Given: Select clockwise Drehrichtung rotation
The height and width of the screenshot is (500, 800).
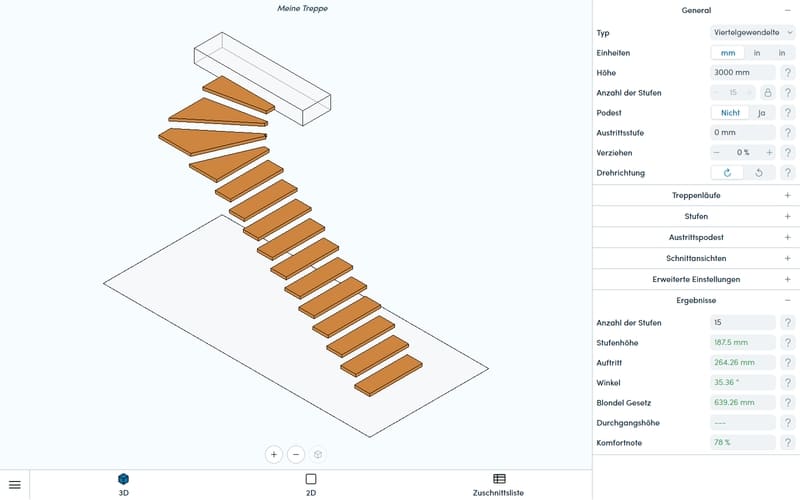Looking at the screenshot, I should (728, 173).
